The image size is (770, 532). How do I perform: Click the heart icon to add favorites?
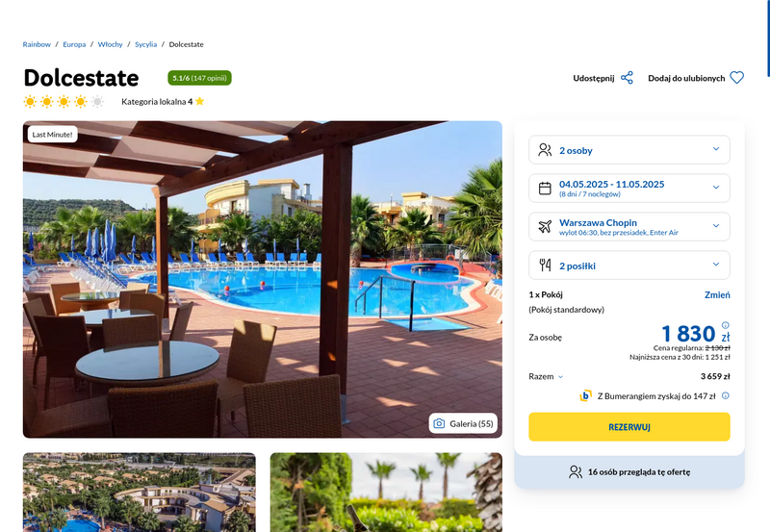click(x=736, y=78)
